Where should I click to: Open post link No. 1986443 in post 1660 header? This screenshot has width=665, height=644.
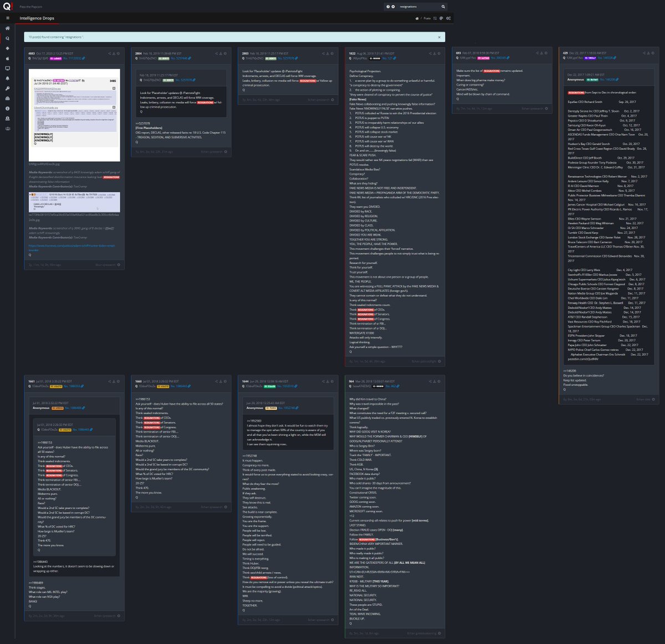pyautogui.click(x=180, y=386)
